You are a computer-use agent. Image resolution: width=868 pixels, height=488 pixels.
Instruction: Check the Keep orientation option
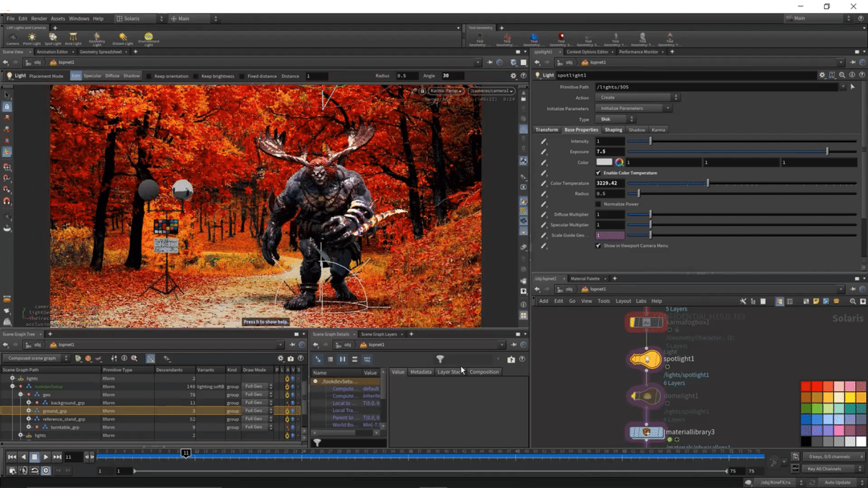[150, 76]
